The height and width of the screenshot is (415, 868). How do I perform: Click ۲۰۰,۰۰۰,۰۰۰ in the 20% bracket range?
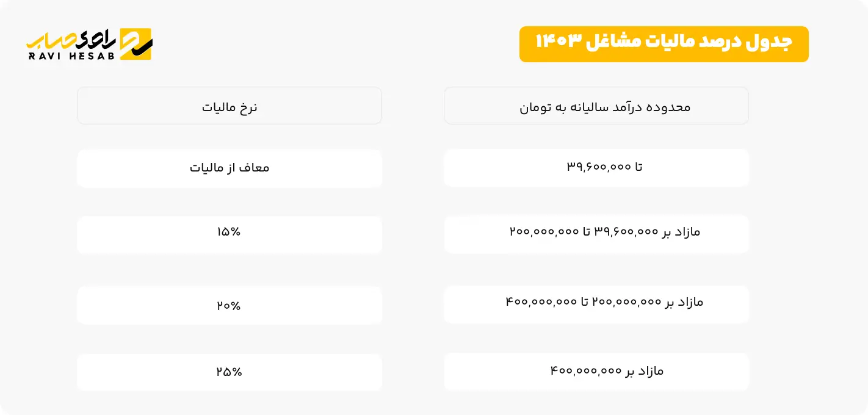pos(627,302)
